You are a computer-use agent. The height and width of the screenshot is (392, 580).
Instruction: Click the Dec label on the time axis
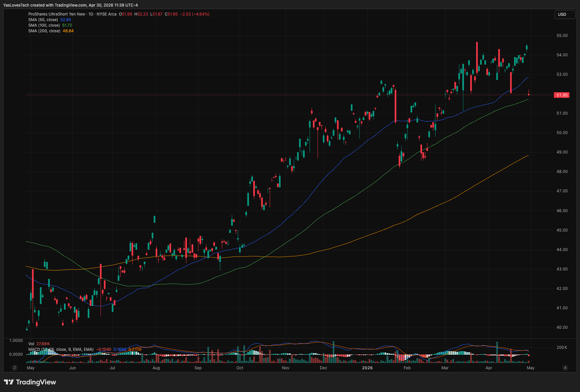324,368
